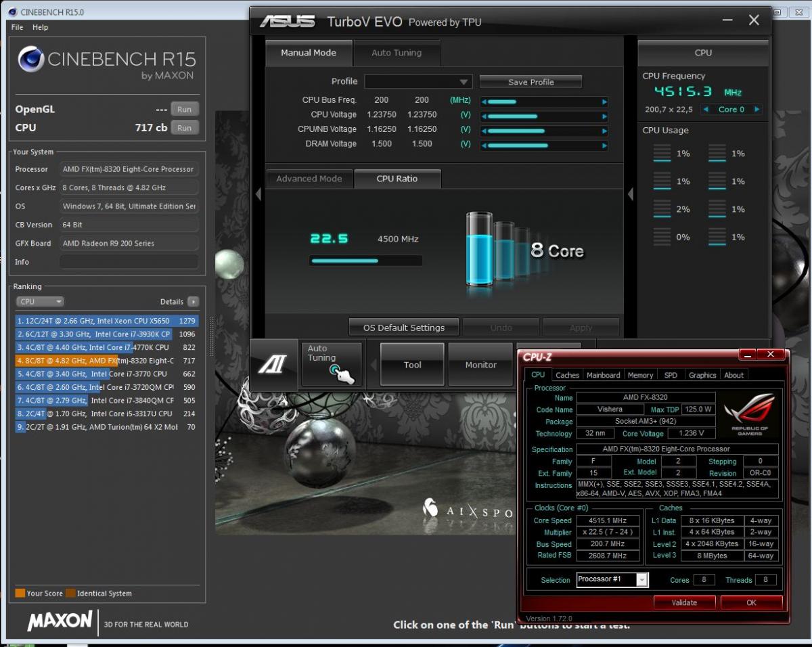Screen dimensions: 812x647
Task: Minimize the CPU-Z window
Action: click(x=748, y=354)
